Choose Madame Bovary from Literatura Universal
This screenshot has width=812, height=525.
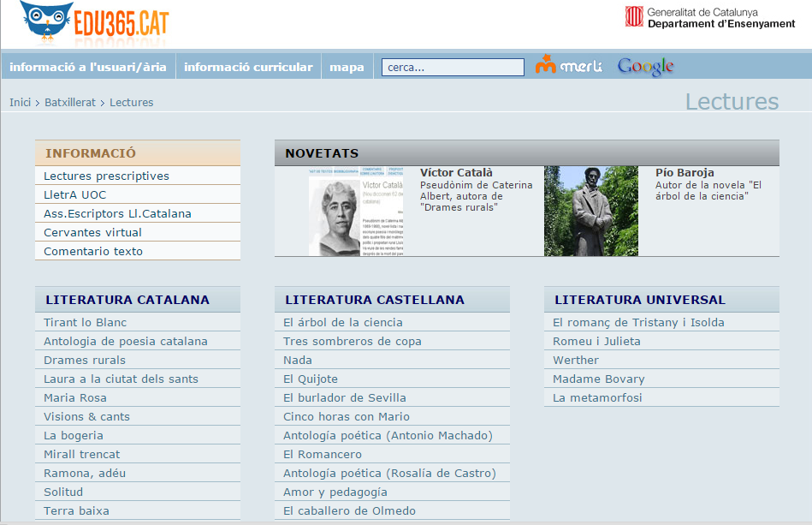coord(598,379)
